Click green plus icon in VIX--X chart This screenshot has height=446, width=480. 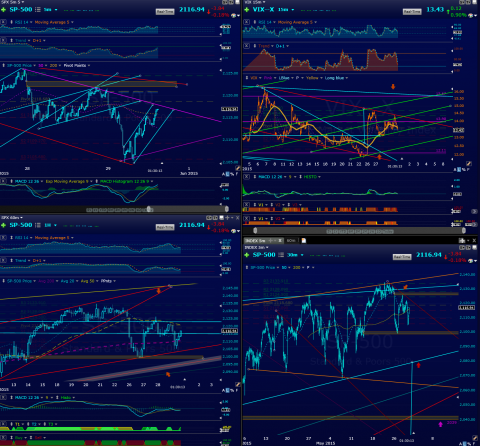click(x=247, y=10)
